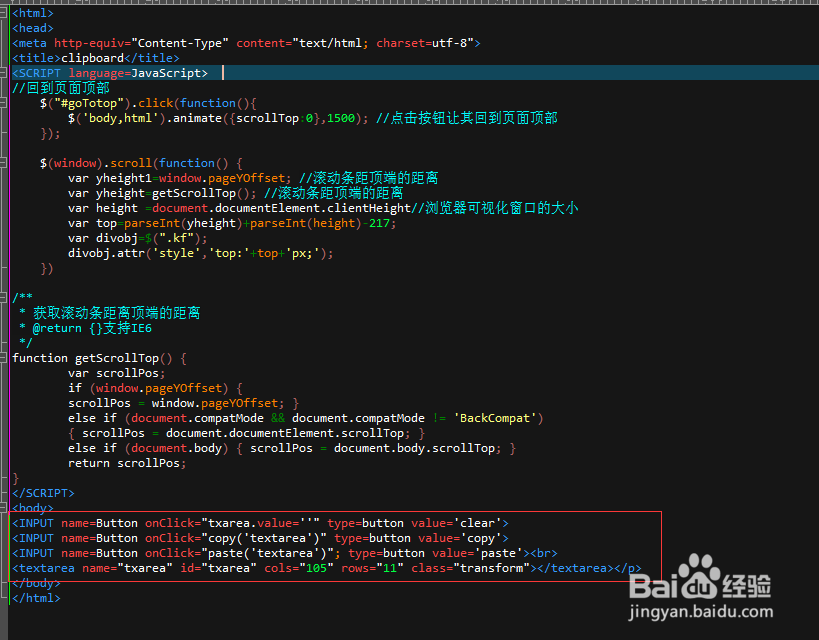Click the INPUT line with value='paste'

[285, 553]
